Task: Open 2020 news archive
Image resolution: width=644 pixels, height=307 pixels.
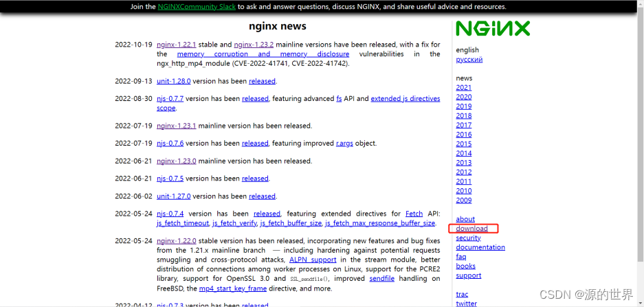Action: 464,97
